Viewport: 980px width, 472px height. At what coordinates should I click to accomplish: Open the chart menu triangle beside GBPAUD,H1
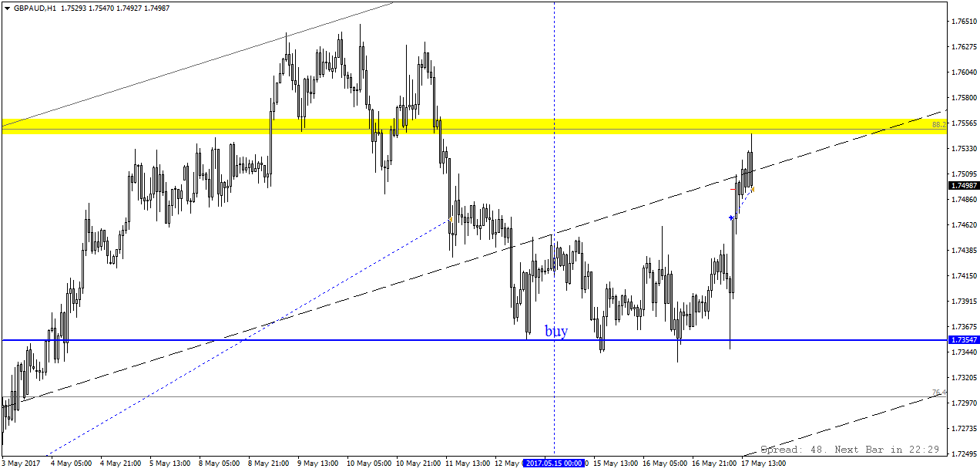(x=7, y=8)
